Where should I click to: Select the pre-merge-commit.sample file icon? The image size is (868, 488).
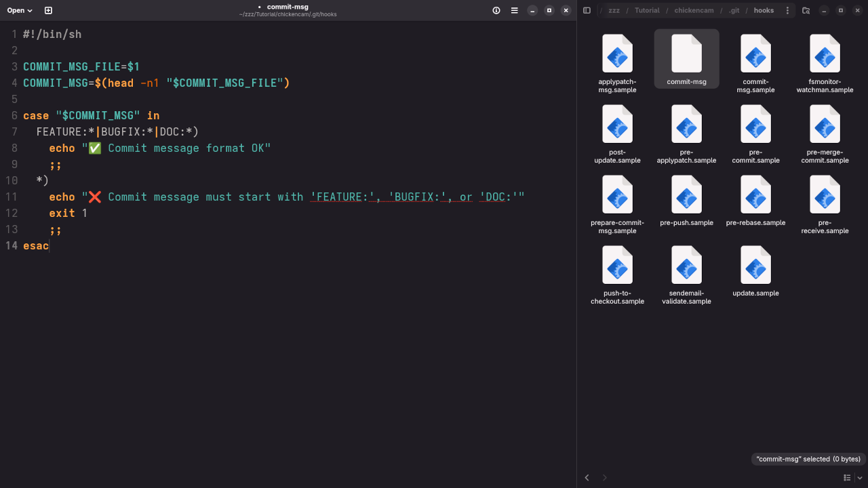(x=825, y=124)
